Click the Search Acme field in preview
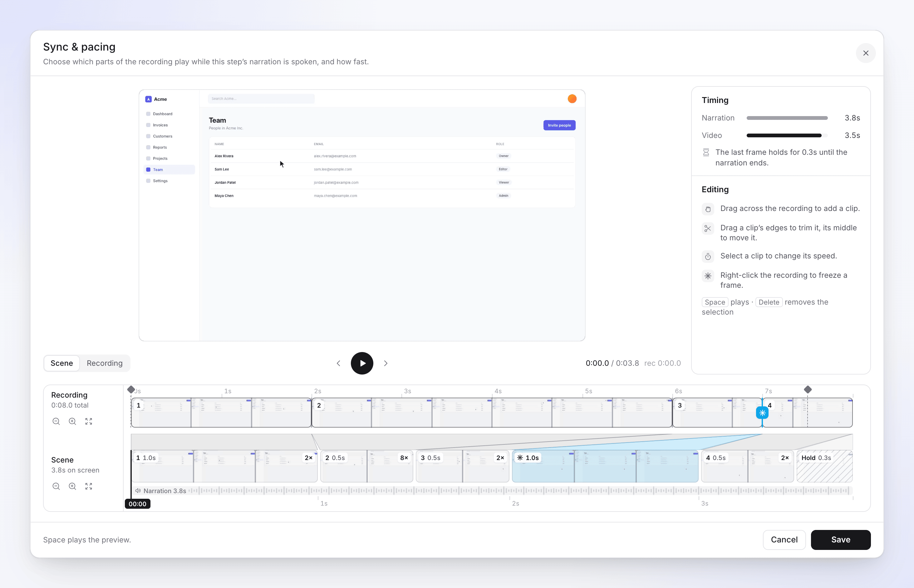 (261, 99)
